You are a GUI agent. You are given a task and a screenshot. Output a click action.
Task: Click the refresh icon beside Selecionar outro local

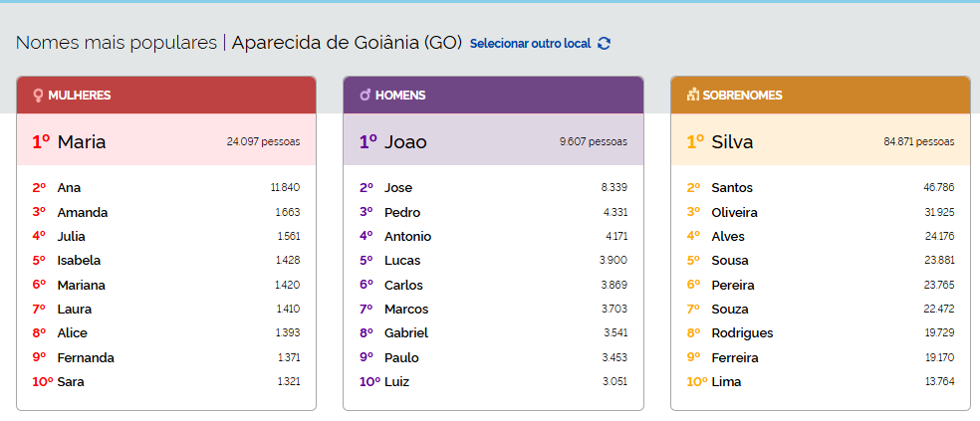[x=604, y=44]
